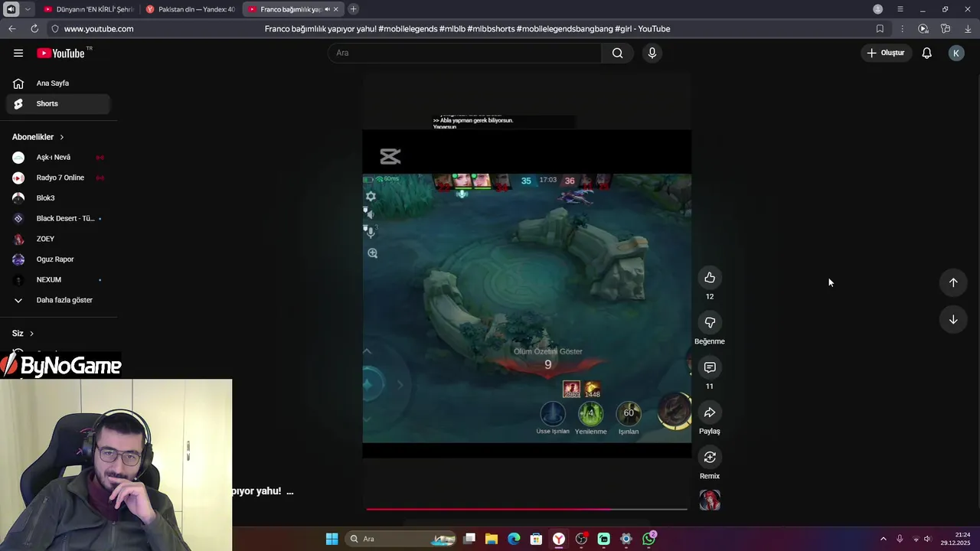This screenshot has height=551, width=980.
Task: Show hidden system tray icons
Action: pyautogui.click(x=883, y=539)
